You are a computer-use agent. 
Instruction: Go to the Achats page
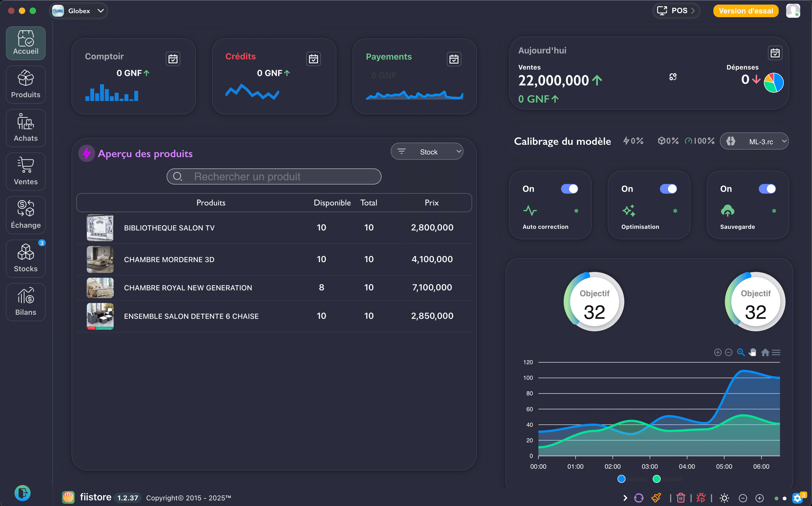(x=26, y=128)
